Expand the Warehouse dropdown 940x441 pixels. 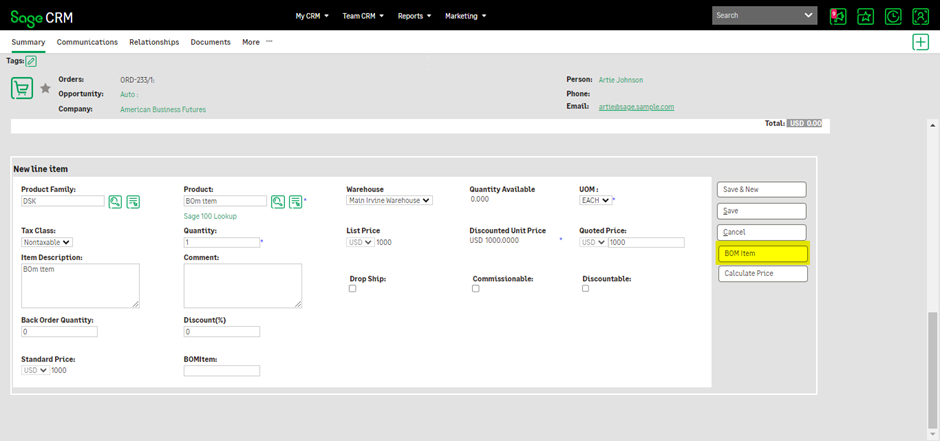pos(389,200)
